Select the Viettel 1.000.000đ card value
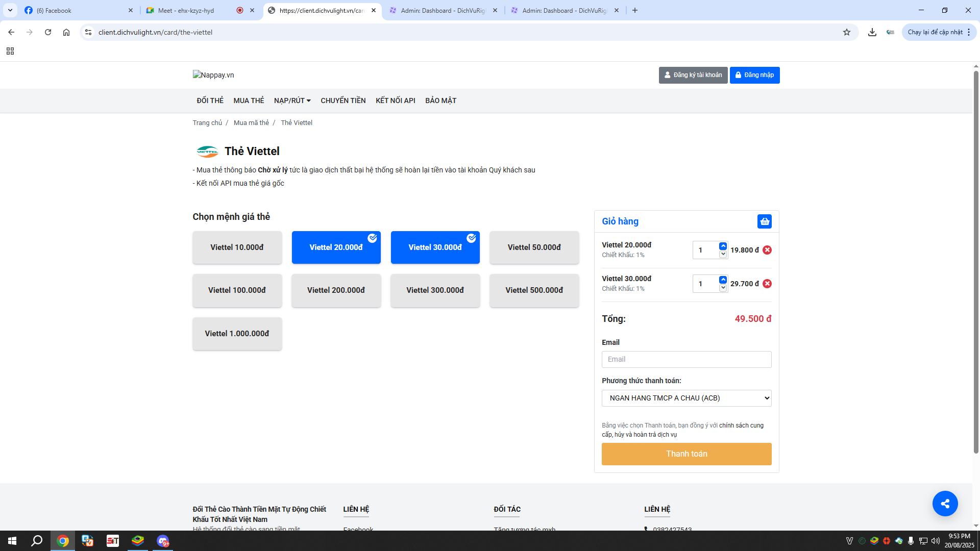This screenshot has height=551, width=980. pos(237,334)
